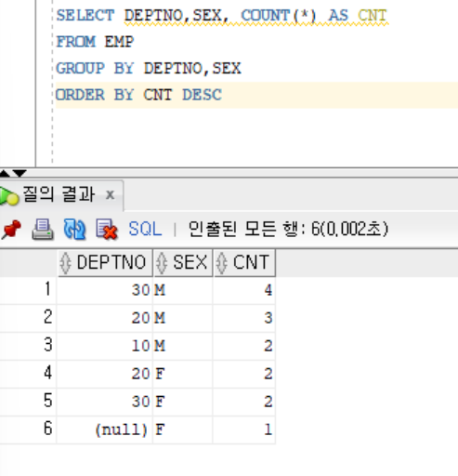Click DEPTNO cell 20 in row 2
Viewport: 458px width, 476px height.
coord(105,318)
